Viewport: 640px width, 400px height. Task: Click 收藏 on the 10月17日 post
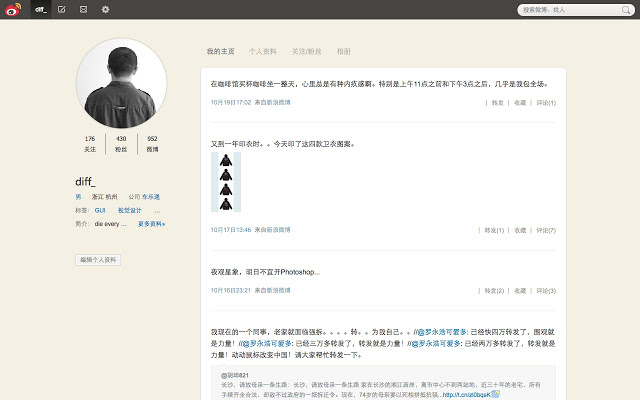coord(520,231)
